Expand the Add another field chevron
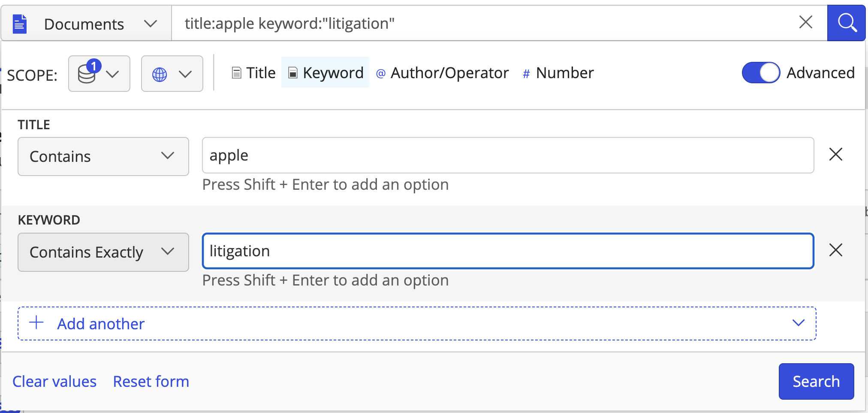The image size is (868, 413). point(798,323)
